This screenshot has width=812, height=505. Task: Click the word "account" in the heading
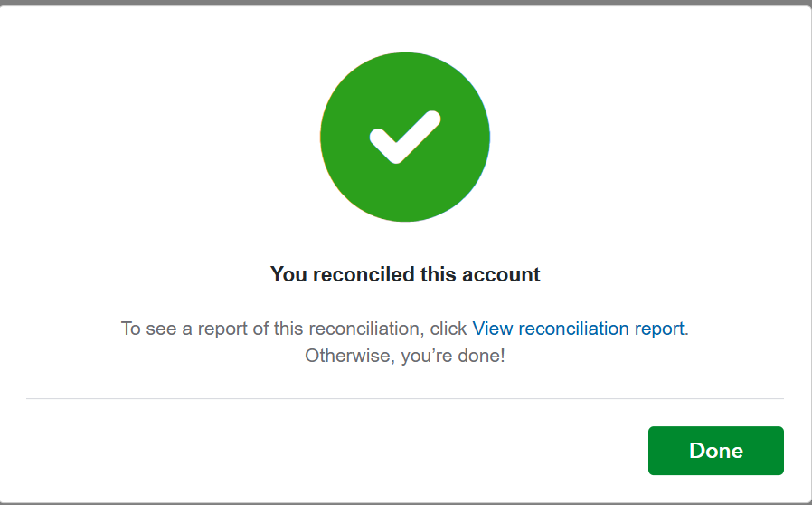(x=501, y=274)
